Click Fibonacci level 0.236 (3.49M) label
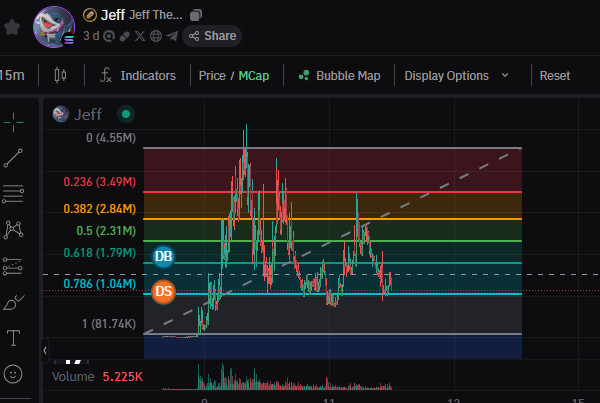This screenshot has height=403, width=600. (x=99, y=182)
